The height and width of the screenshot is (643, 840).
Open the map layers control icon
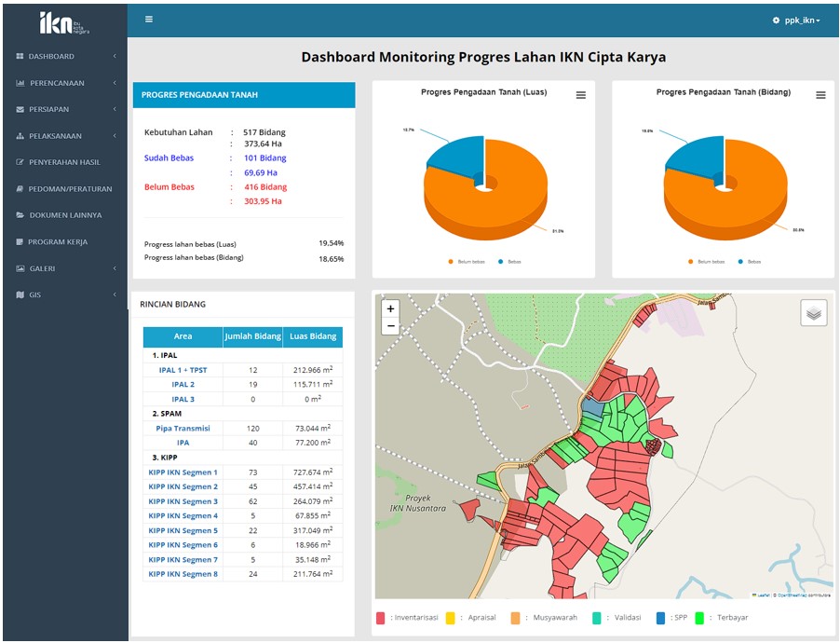(813, 313)
